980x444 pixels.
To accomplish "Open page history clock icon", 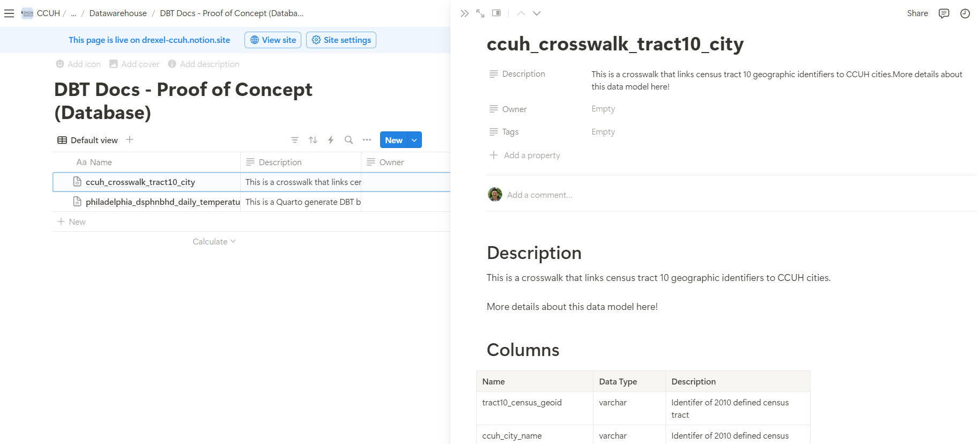I will coord(965,13).
